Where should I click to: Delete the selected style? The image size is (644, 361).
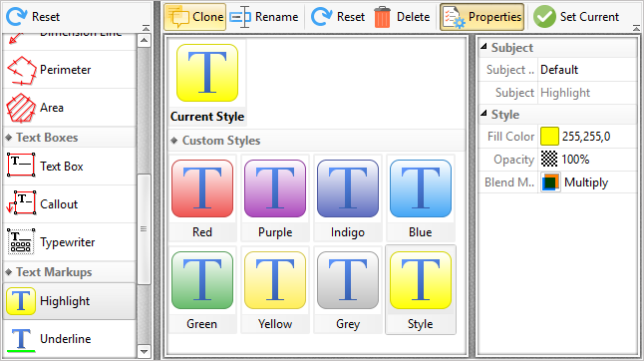point(402,17)
